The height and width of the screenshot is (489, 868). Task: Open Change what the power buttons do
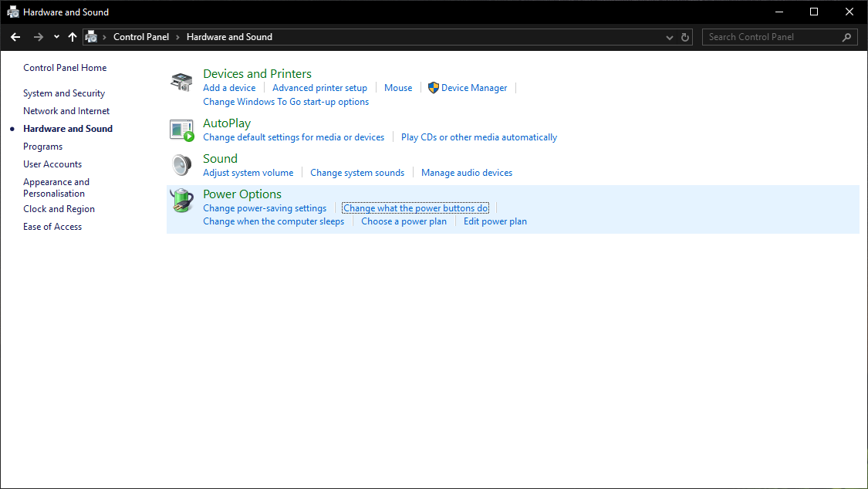coord(415,207)
